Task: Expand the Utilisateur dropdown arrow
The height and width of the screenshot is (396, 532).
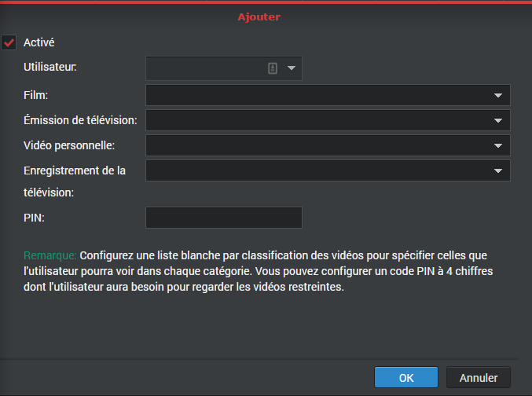Action: click(292, 68)
